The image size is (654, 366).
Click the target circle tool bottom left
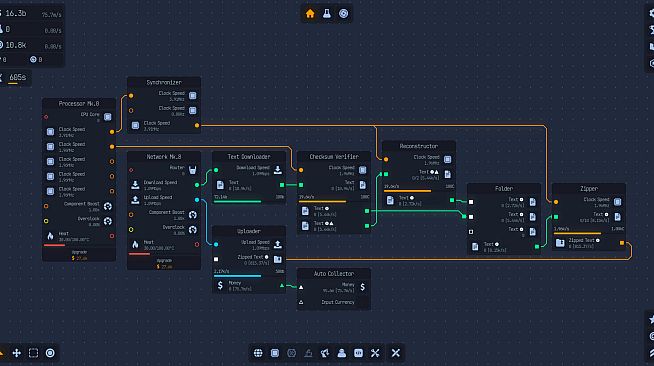(x=50, y=353)
